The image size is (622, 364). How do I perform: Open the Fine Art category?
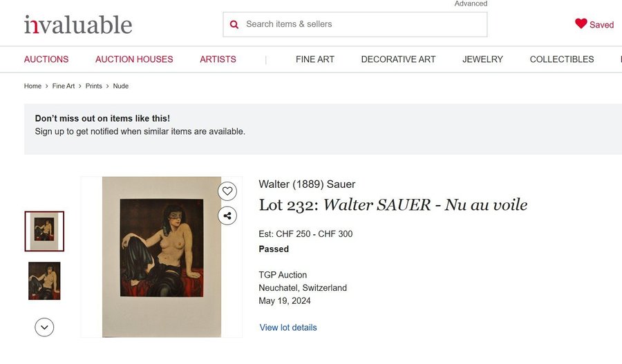tap(315, 59)
